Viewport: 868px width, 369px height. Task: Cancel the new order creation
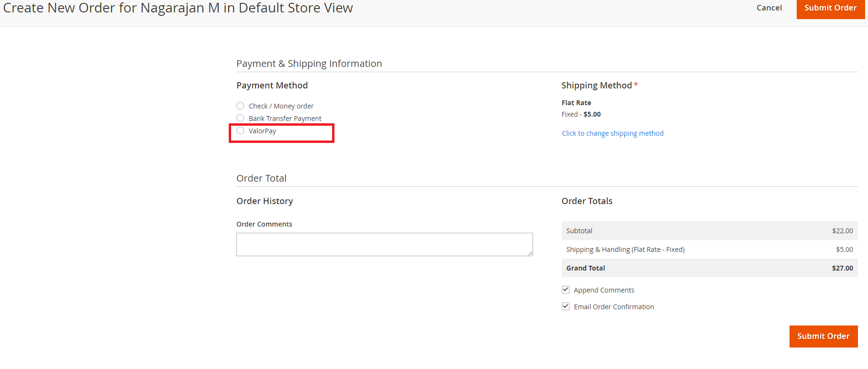pyautogui.click(x=769, y=8)
